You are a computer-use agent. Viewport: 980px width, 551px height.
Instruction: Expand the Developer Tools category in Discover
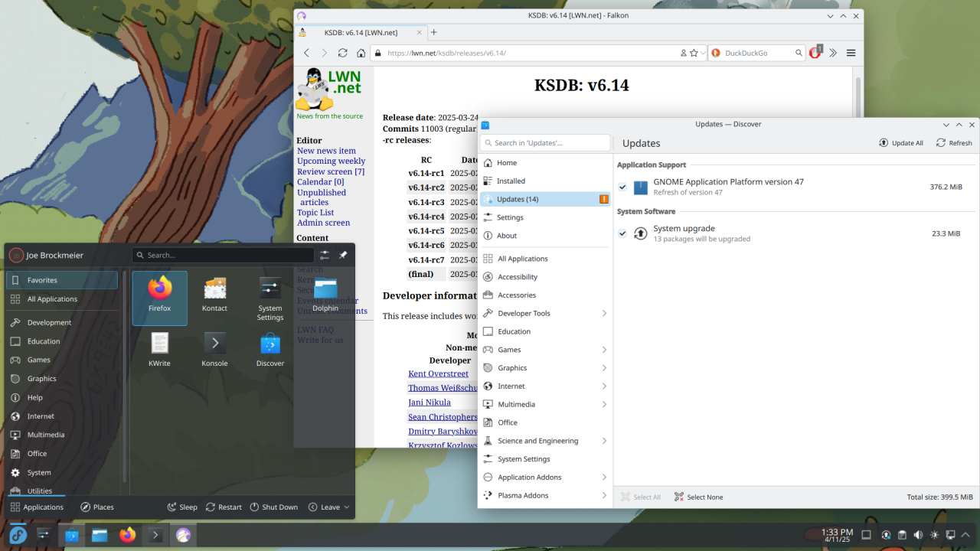tap(604, 313)
